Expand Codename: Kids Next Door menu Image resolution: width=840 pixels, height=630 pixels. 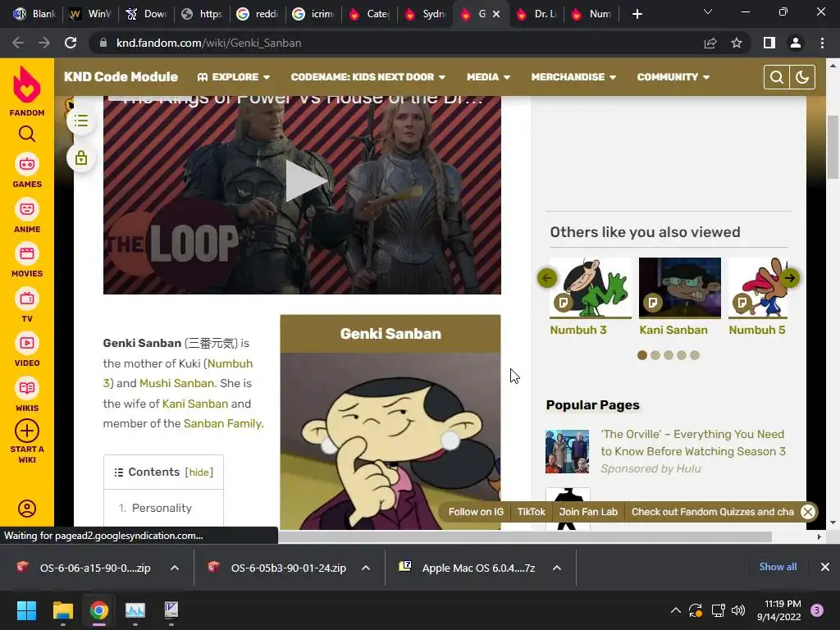(x=368, y=77)
